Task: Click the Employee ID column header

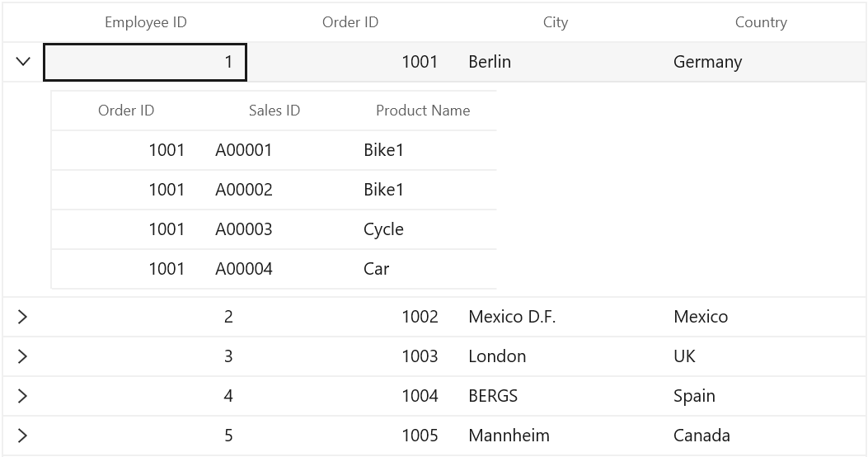Action: (x=146, y=22)
